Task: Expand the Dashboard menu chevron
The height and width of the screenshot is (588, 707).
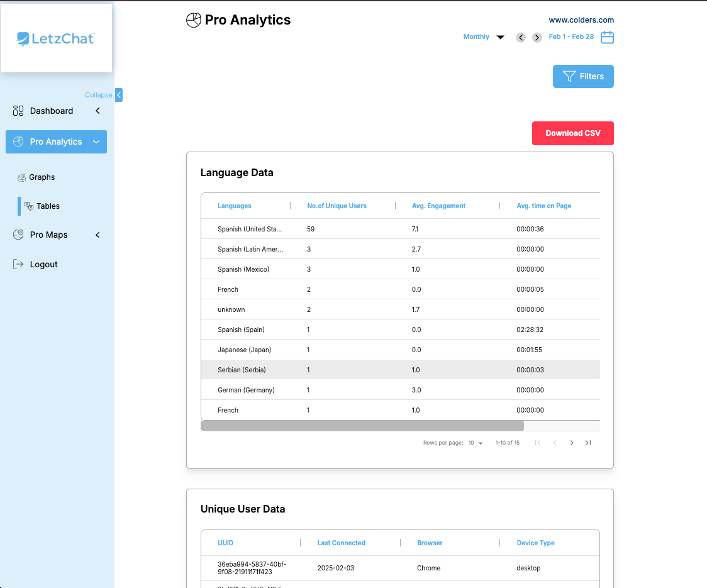Action: coord(97,111)
